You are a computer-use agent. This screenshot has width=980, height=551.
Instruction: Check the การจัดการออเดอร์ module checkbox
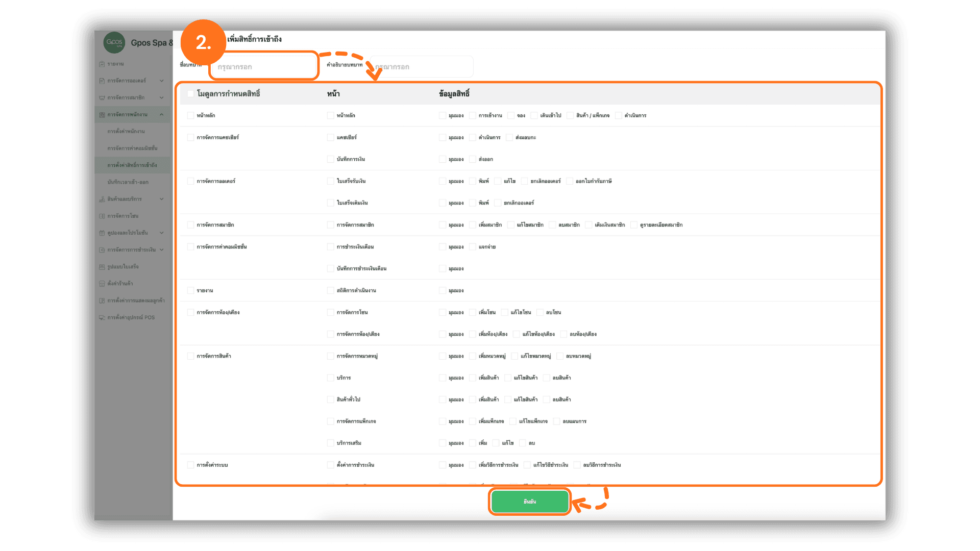(190, 181)
